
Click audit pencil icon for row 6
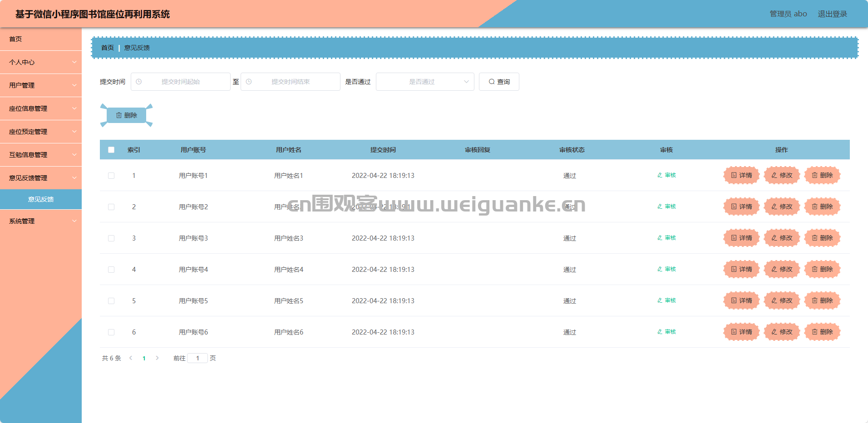(x=660, y=332)
